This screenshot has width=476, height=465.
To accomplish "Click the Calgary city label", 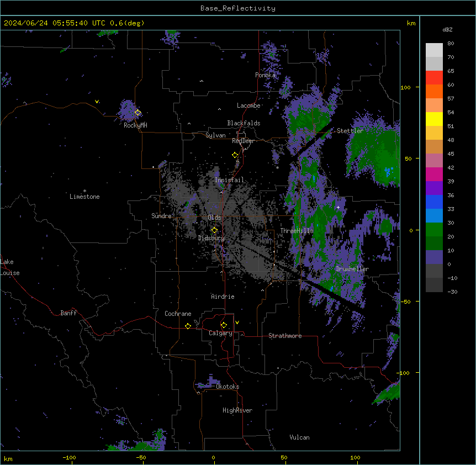I will [220, 333].
